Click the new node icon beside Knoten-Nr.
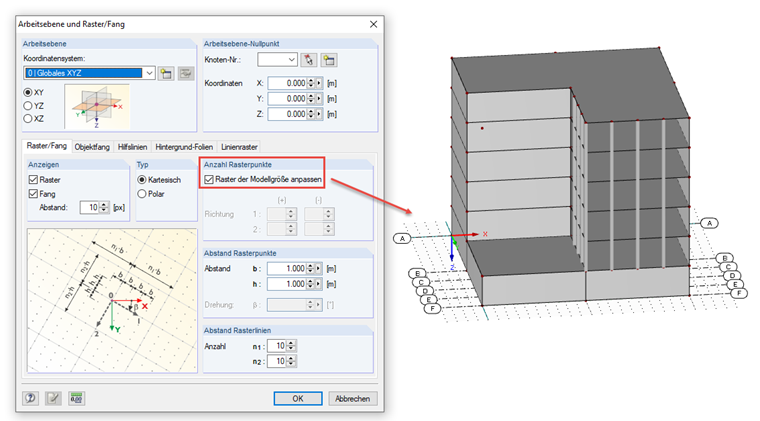The image size is (760, 421). (329, 60)
